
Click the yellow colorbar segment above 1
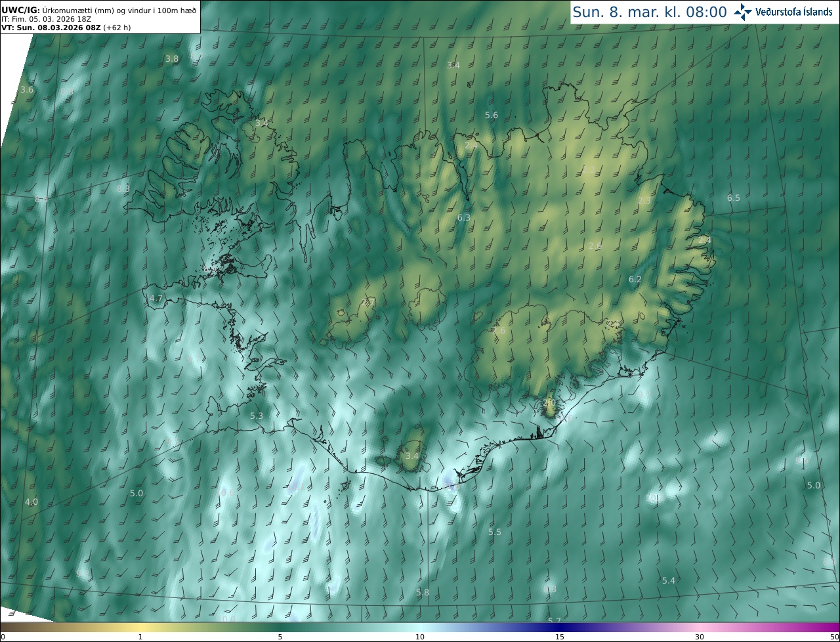[x=140, y=627]
